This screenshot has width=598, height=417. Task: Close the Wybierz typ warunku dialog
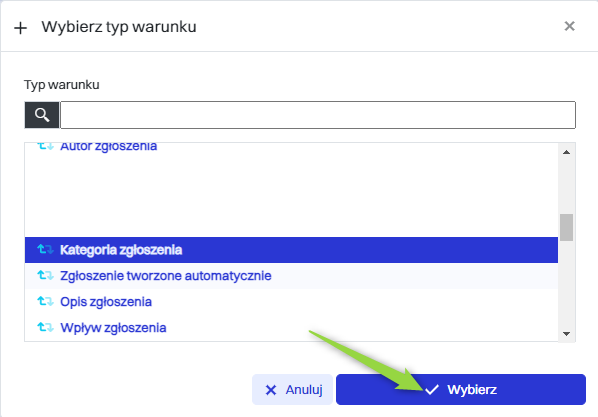point(569,26)
